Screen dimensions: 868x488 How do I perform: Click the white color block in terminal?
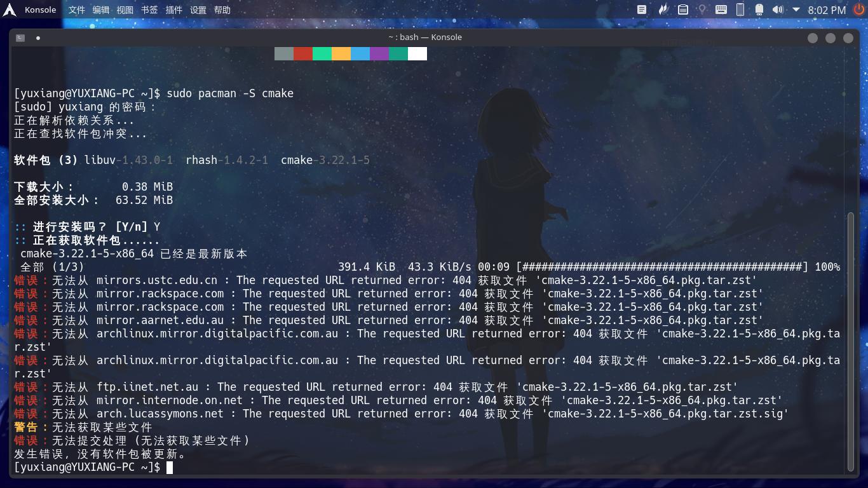click(x=417, y=53)
